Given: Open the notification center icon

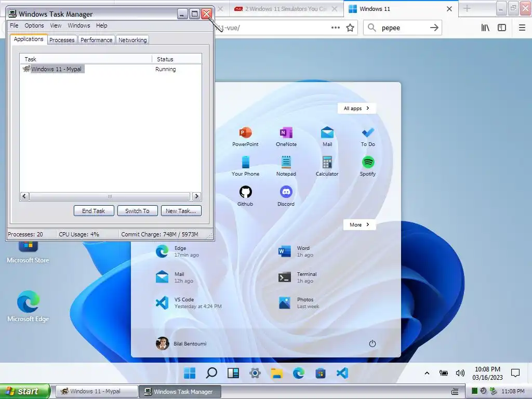Looking at the screenshot, I should point(515,373).
